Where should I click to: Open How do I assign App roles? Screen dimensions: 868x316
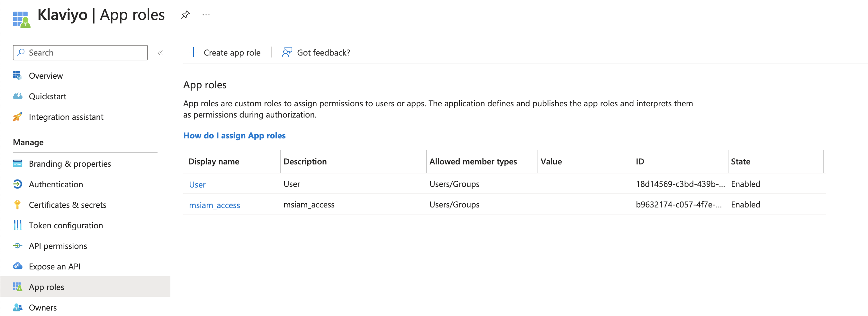[234, 135]
